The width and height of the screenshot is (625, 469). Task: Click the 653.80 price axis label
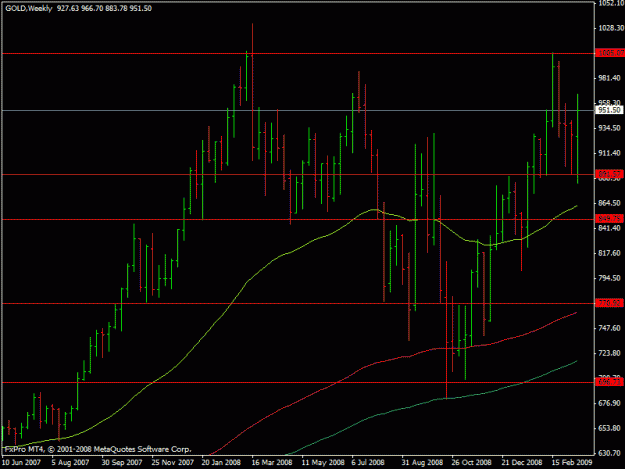pos(609,428)
